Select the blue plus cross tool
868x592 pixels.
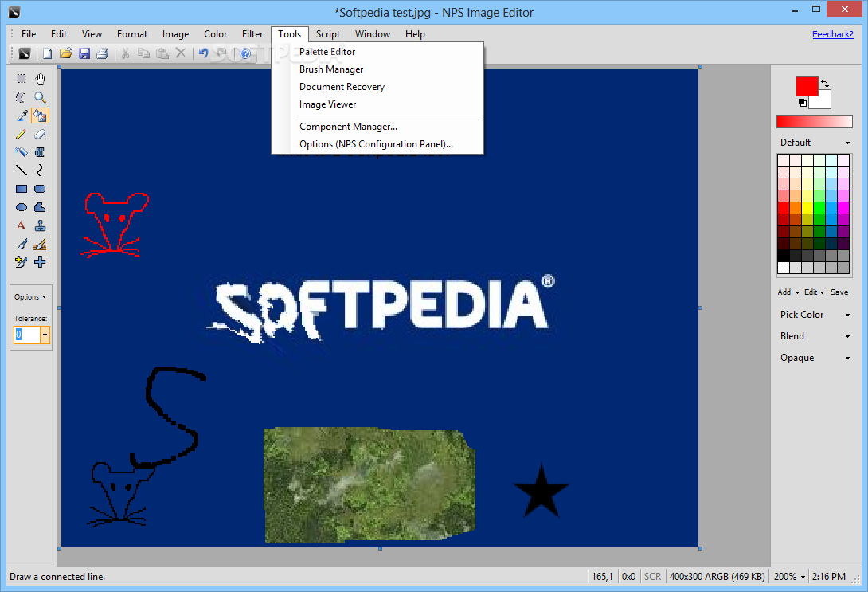40,262
